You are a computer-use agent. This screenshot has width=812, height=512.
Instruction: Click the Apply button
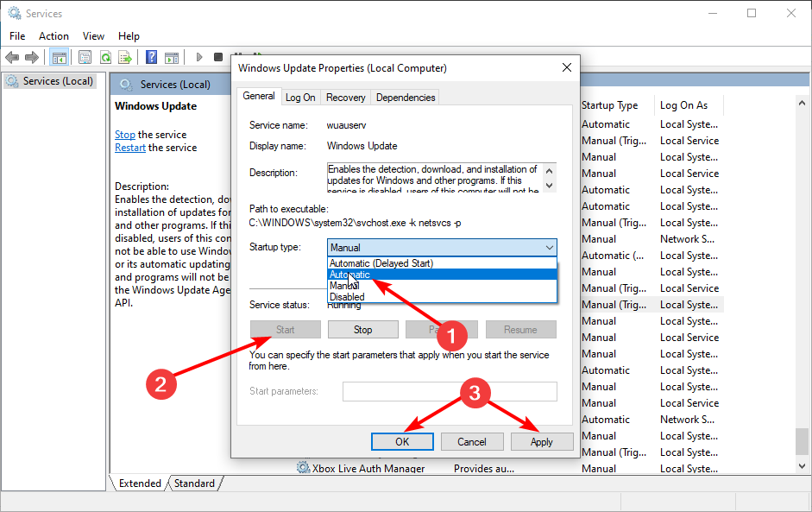(x=542, y=442)
